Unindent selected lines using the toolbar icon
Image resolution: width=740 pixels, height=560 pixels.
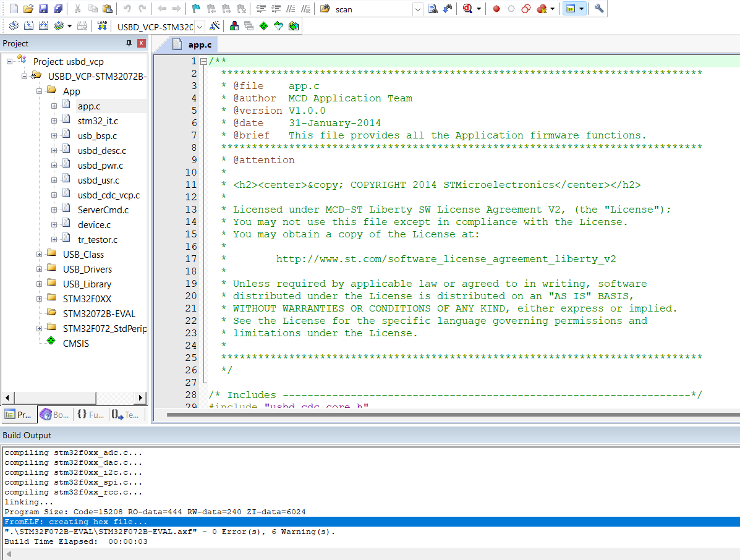276,9
